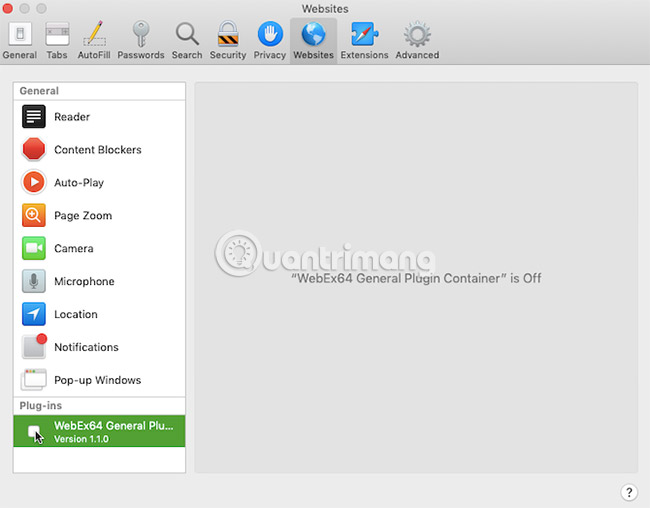Choose the Content Blockers label
Screen dimensions: 650x508
coord(98,150)
